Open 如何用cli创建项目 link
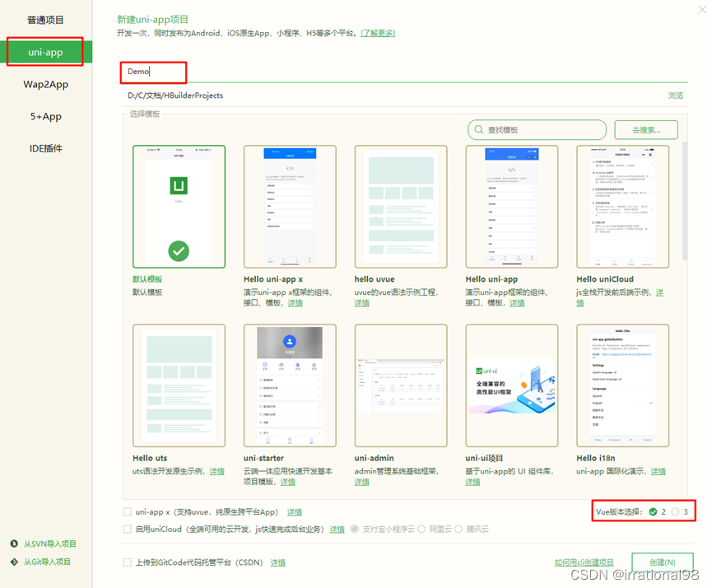 click(x=584, y=562)
